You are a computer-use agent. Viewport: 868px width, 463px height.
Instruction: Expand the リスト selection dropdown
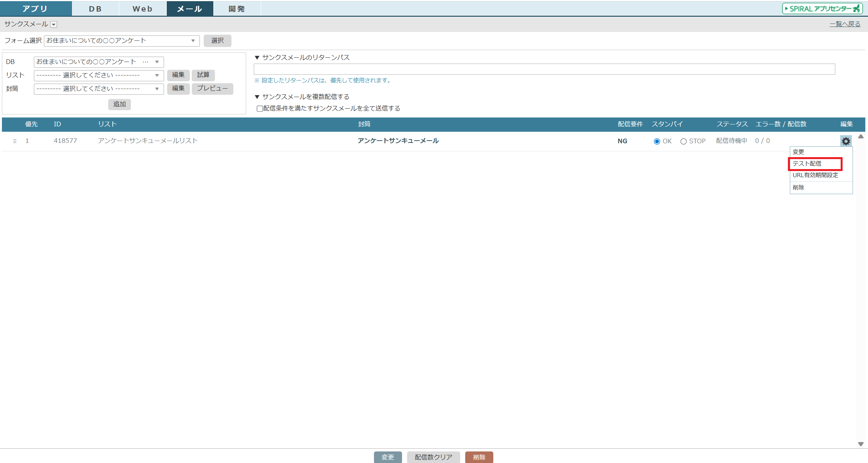pyautogui.click(x=99, y=75)
